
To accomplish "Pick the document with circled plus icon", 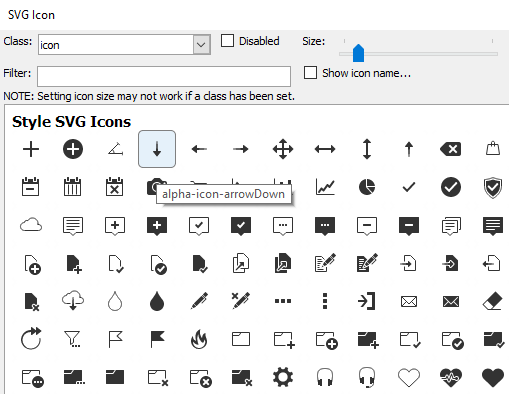I will tap(32, 265).
